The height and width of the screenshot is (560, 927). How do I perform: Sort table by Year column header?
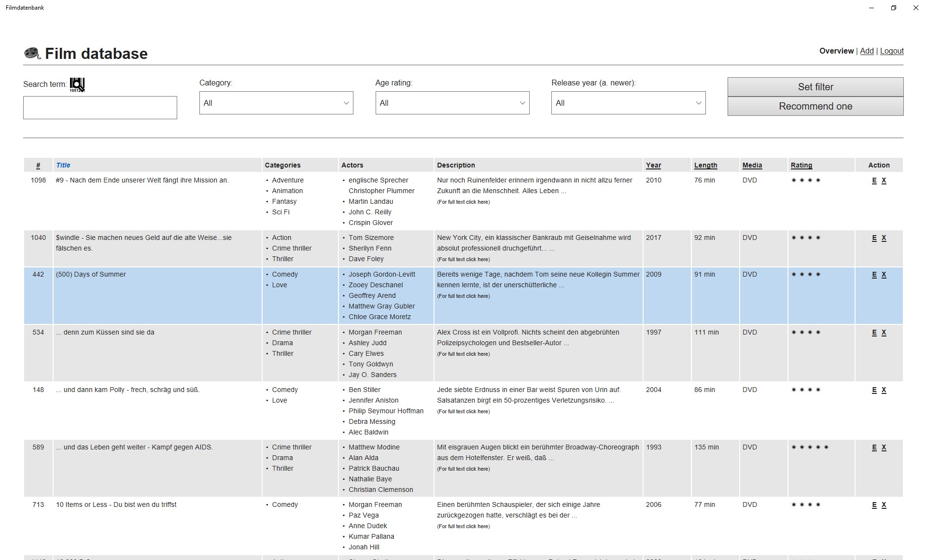(653, 165)
